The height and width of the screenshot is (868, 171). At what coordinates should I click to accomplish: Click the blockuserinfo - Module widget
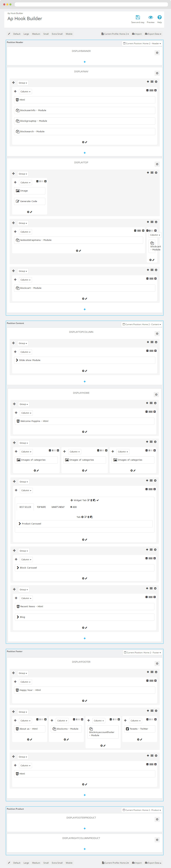(84, 110)
